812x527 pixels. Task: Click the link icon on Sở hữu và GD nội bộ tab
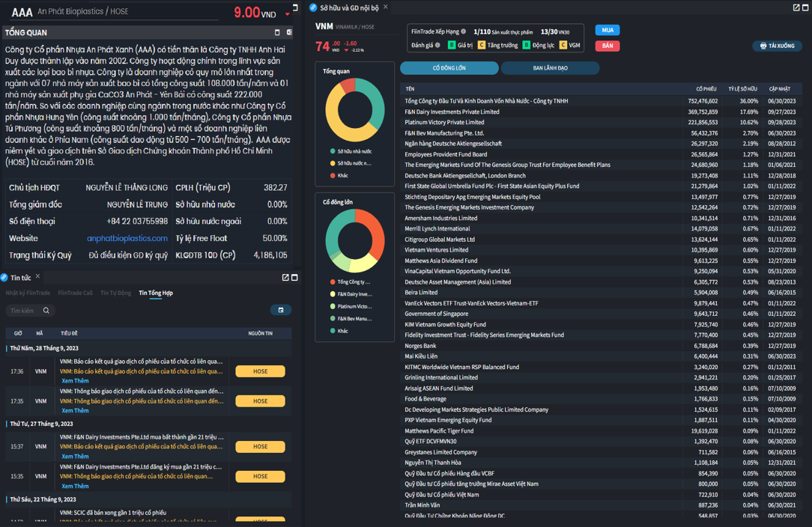point(313,7)
